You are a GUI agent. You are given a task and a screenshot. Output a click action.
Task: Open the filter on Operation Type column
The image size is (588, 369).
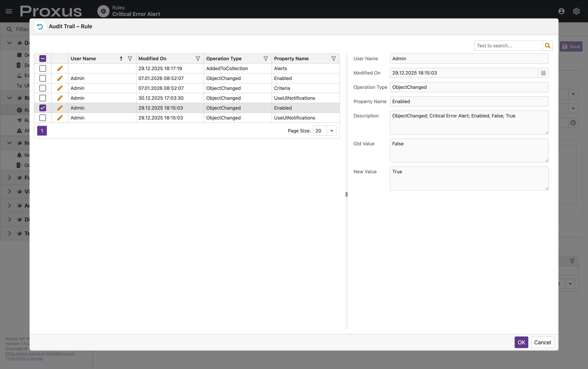pos(266,58)
